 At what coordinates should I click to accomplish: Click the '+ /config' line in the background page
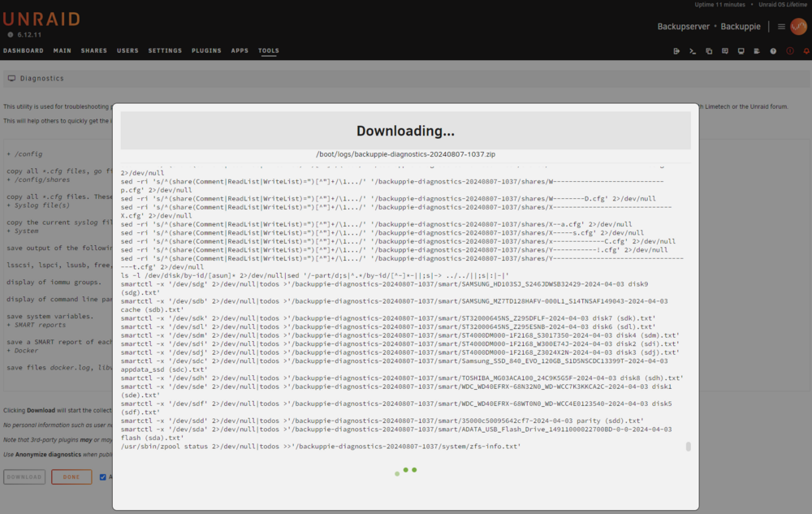pyautogui.click(x=24, y=154)
